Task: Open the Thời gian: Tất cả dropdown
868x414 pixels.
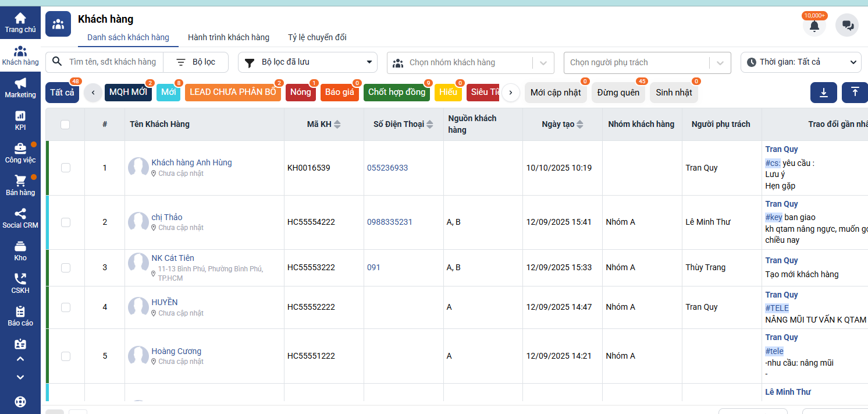Action: (801, 62)
